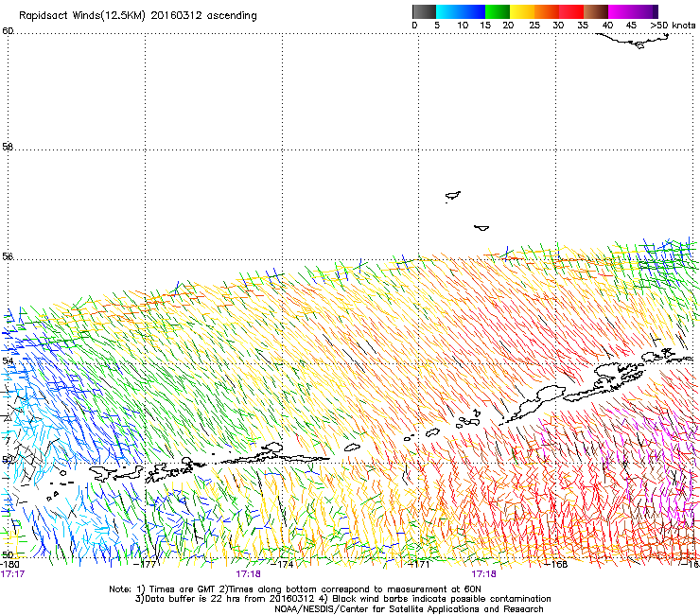
Task: Click the northern small island outline near 57N
Action: (x=453, y=196)
